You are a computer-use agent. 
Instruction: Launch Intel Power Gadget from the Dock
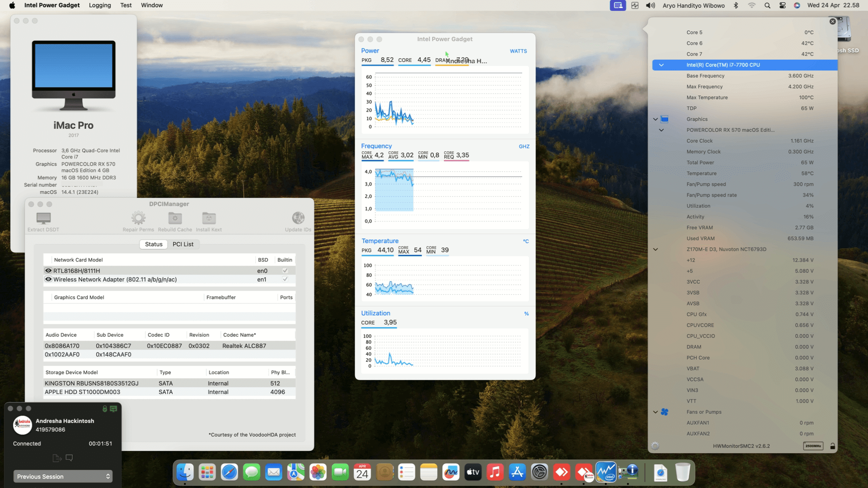click(x=606, y=472)
